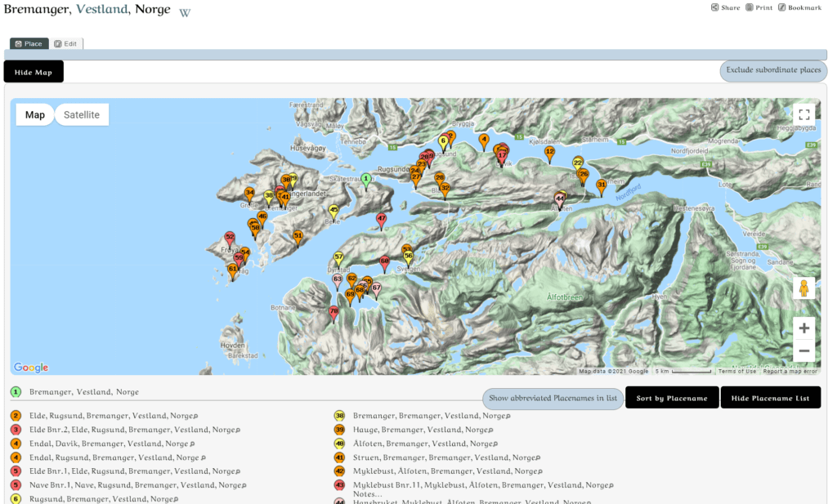Switch map to Satellite view
837x504 pixels.
click(82, 115)
